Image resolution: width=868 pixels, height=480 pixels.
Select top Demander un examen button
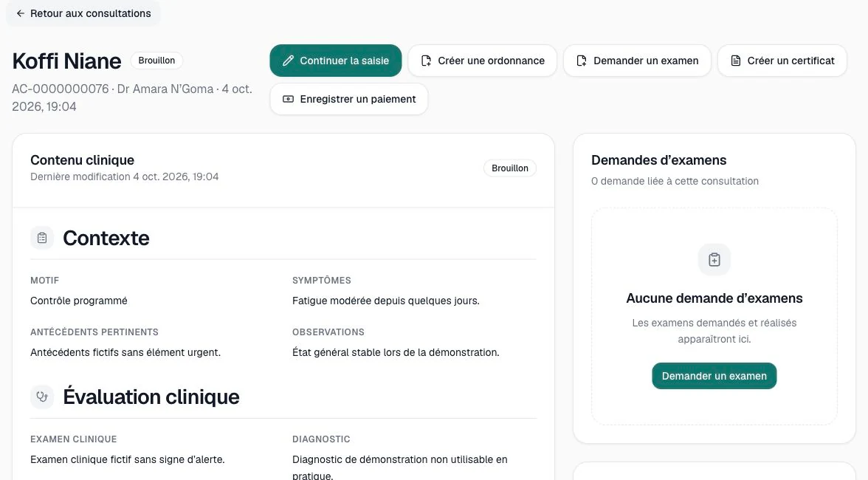[636, 61]
